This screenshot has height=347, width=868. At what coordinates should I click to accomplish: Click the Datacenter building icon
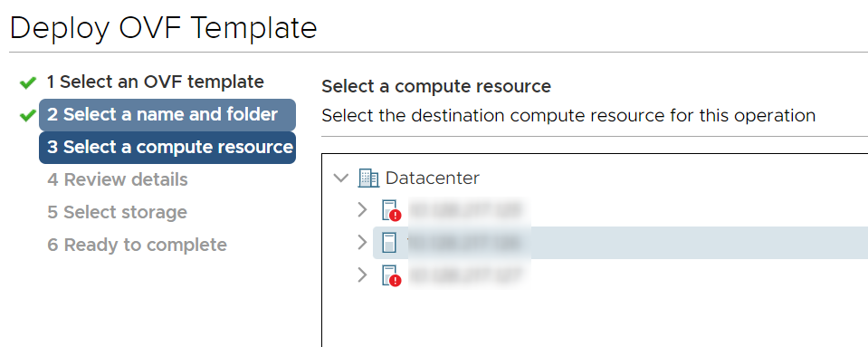point(368,178)
